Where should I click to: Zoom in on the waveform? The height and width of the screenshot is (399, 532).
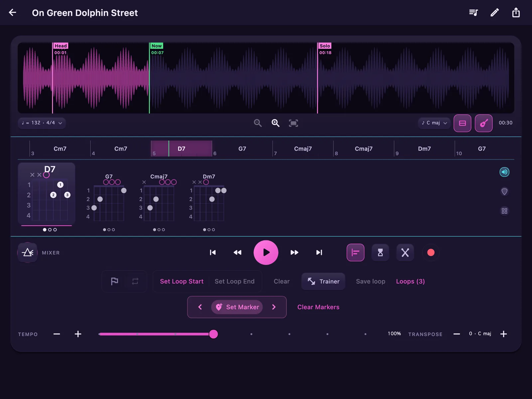coord(276,123)
